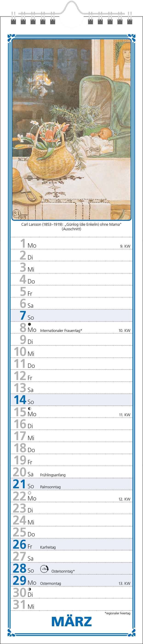This screenshot has height=644, width=143.
Task: Click the C.L. 1913 signature monogram in painting
Action: (x=20, y=214)
